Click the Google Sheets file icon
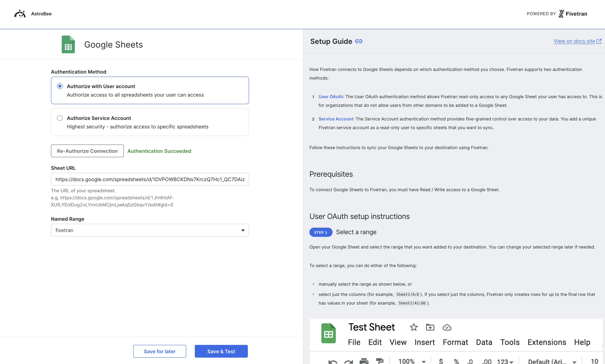The height and width of the screenshot is (364, 605). tap(68, 44)
